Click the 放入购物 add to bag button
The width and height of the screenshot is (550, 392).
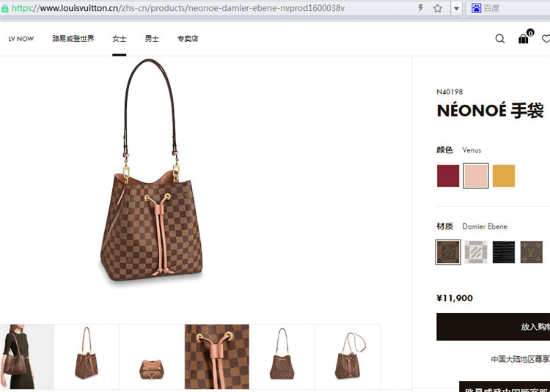(494, 327)
